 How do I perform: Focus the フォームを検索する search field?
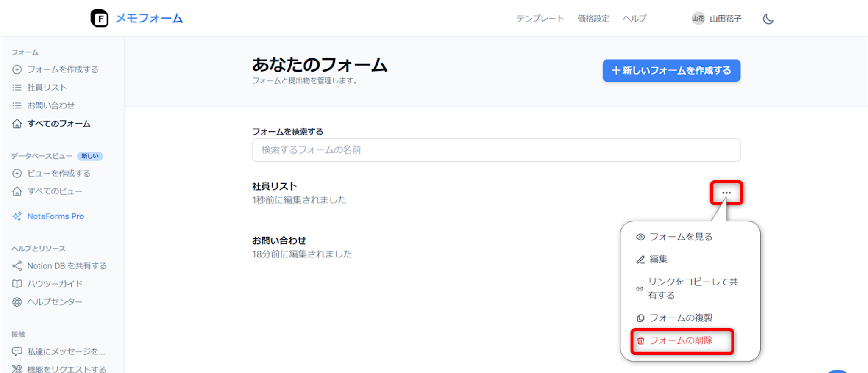point(496,150)
